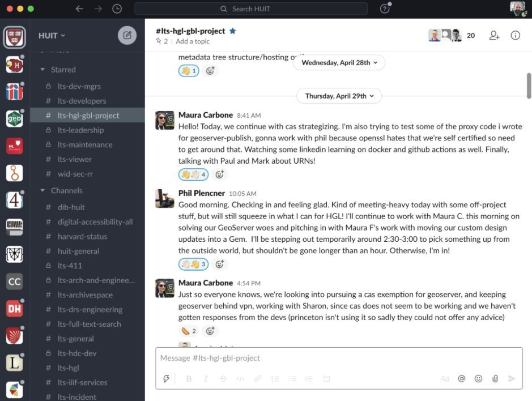Create a bulleted list in composer
The width and height of the screenshot is (532, 401).
pos(292,378)
